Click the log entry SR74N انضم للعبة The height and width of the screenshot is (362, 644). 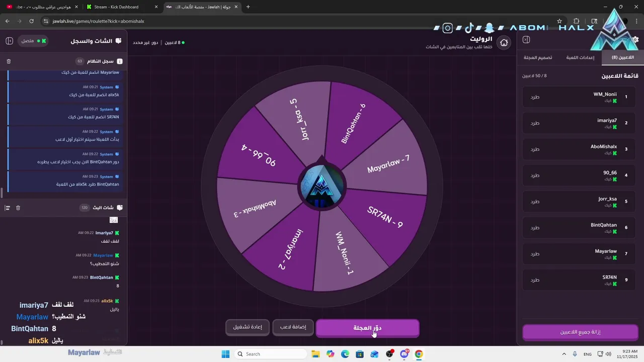pyautogui.click(x=64, y=113)
